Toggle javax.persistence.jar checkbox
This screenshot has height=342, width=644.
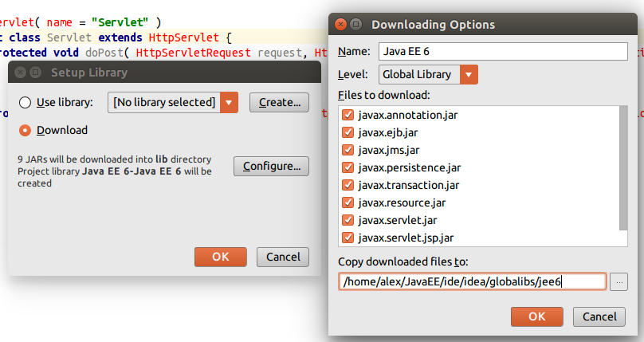348,167
